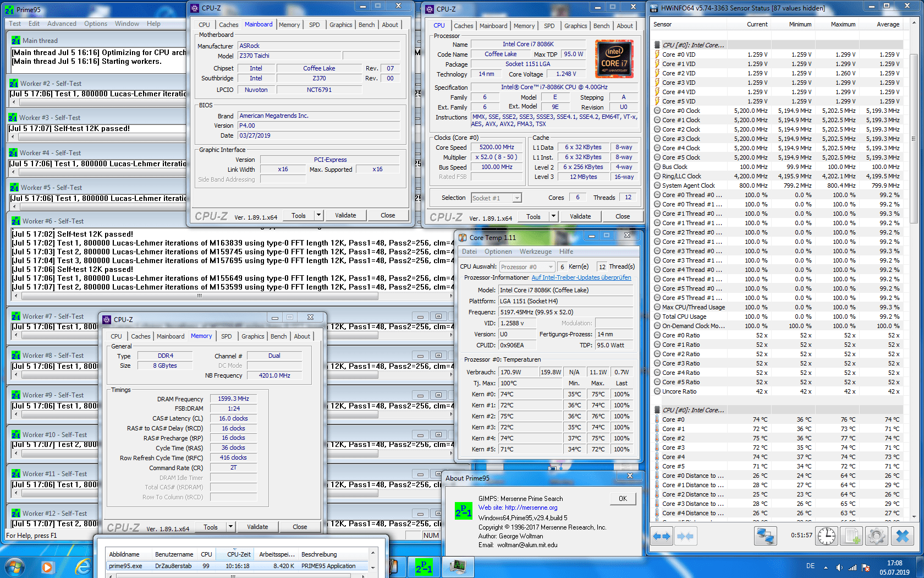Click Validate in Memory CPU-Z window
The height and width of the screenshot is (578, 924).
[257, 527]
